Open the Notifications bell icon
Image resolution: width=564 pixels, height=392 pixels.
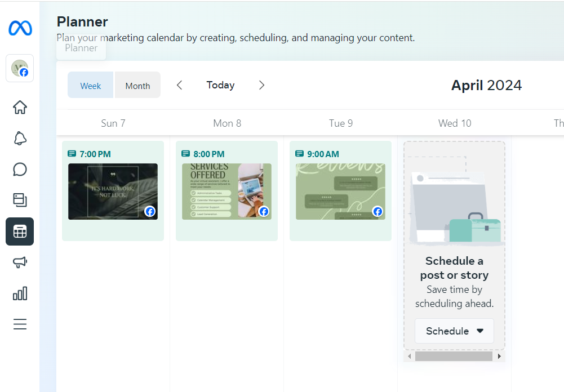coord(20,139)
